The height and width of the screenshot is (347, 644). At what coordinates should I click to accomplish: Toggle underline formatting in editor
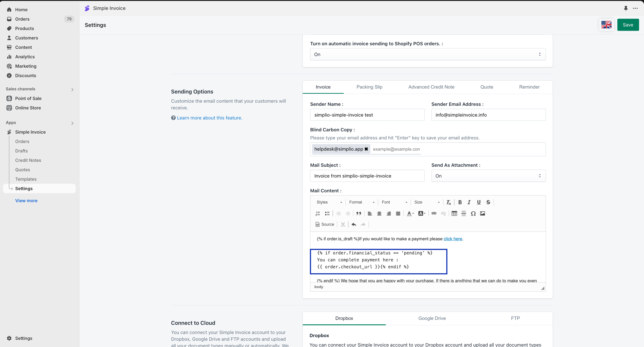click(479, 202)
